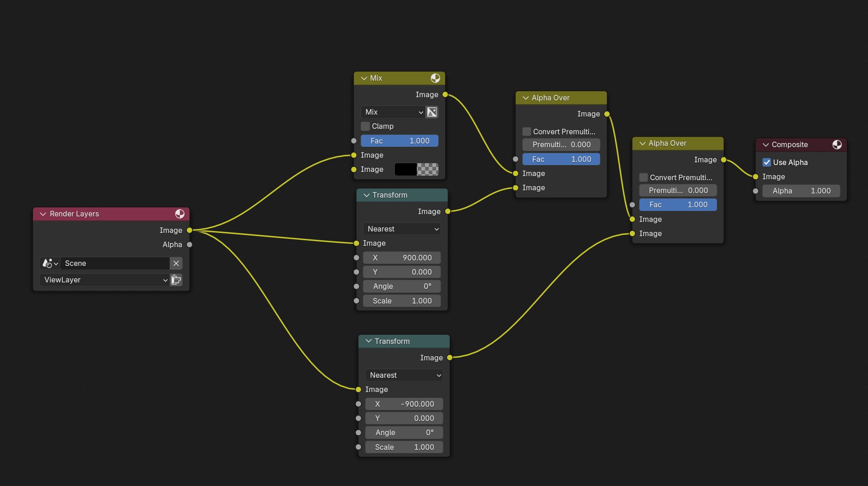Open Mix blend mode dropdown
Viewport: 868px width, 486px height.
point(393,112)
